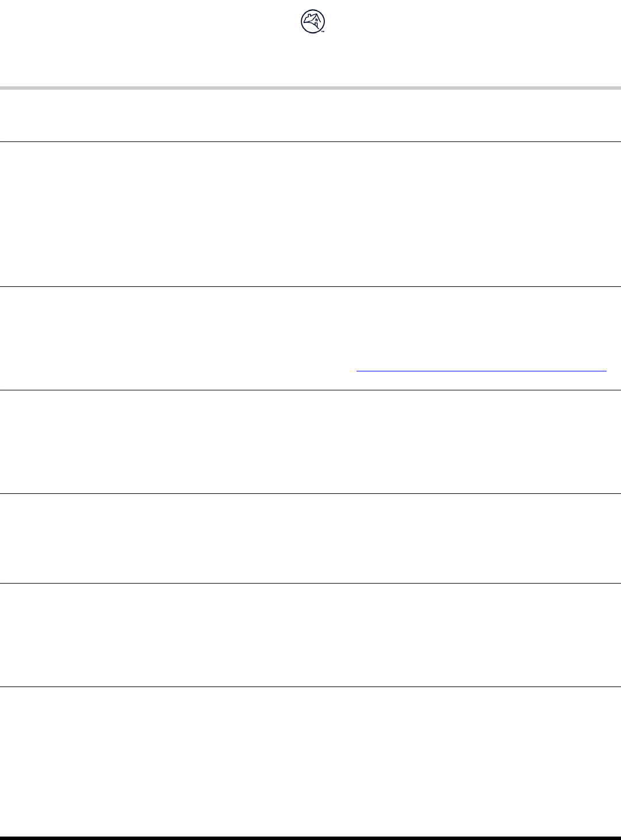Screen dimensions: 621x840
Task: Click the thick black bar at page bottom
Action: click(310, 838)
